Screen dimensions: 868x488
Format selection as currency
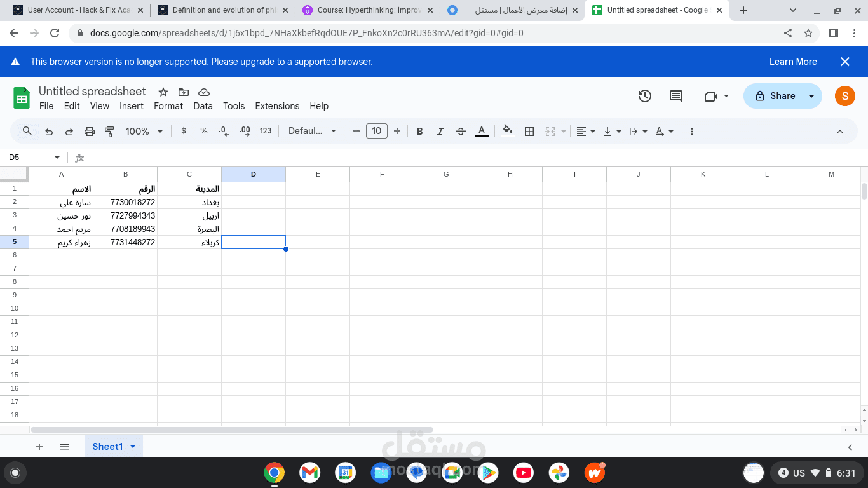tap(184, 131)
